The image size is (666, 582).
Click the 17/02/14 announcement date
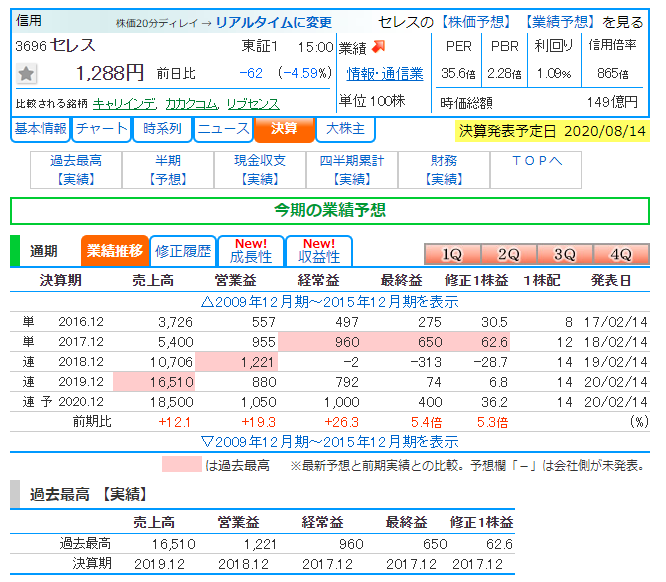(x=615, y=322)
